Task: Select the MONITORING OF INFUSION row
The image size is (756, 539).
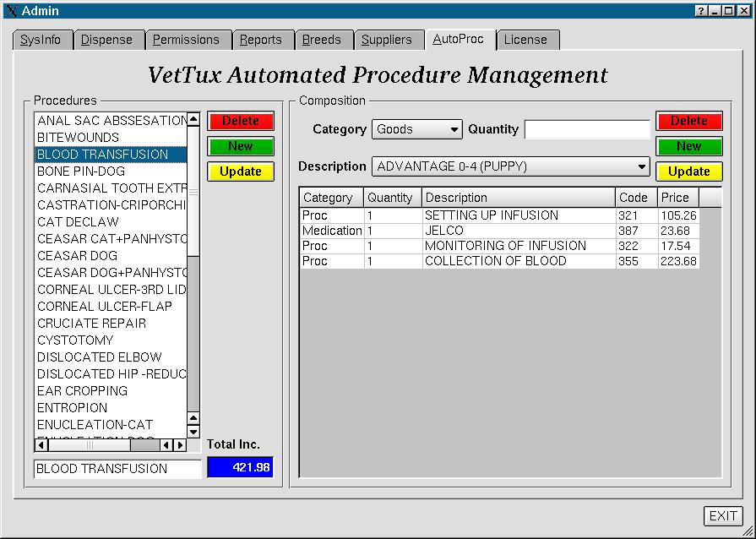Action: pyautogui.click(x=499, y=246)
